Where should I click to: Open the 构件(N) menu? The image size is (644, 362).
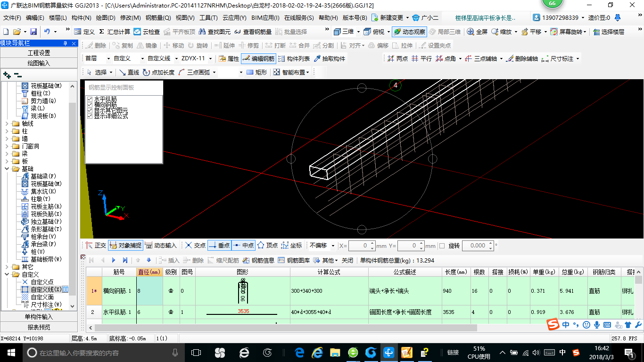pos(82,18)
